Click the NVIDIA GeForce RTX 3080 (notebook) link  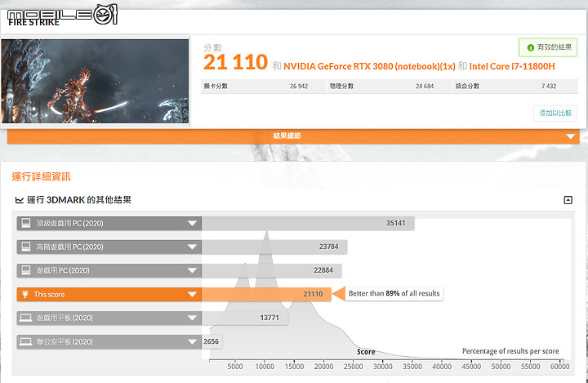369,66
